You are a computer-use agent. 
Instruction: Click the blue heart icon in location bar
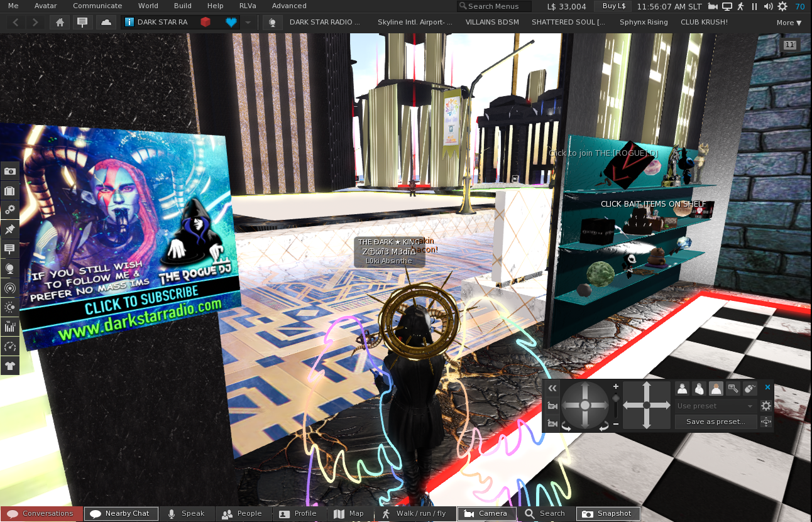click(x=231, y=23)
